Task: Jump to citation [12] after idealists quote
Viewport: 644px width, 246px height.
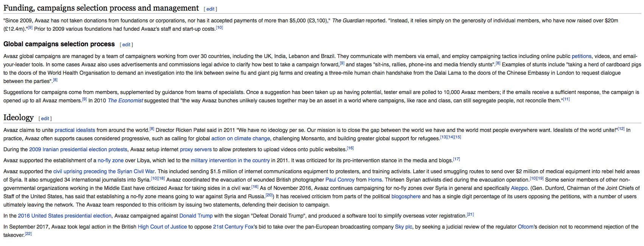Action: click(x=621, y=129)
